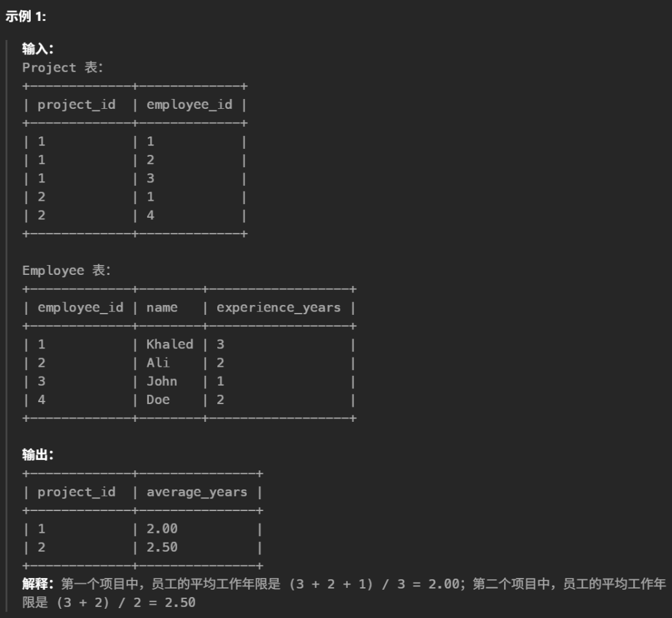Click project_id header in the Project table

point(76,105)
